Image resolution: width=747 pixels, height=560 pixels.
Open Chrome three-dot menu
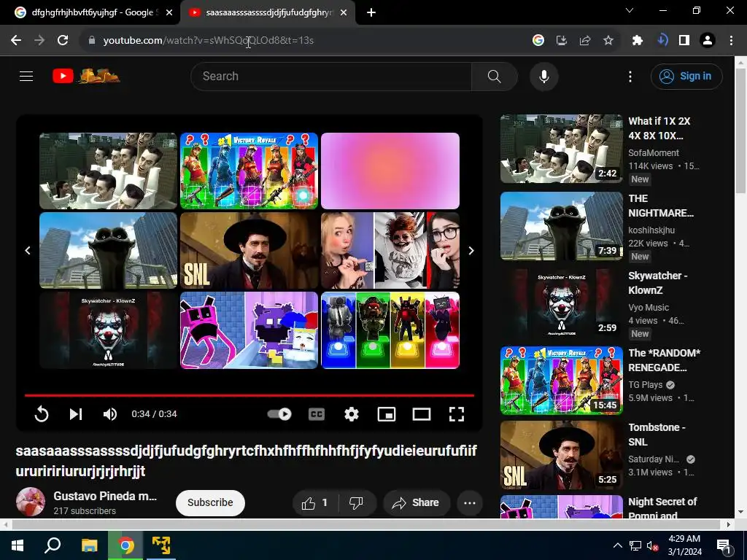(x=731, y=41)
